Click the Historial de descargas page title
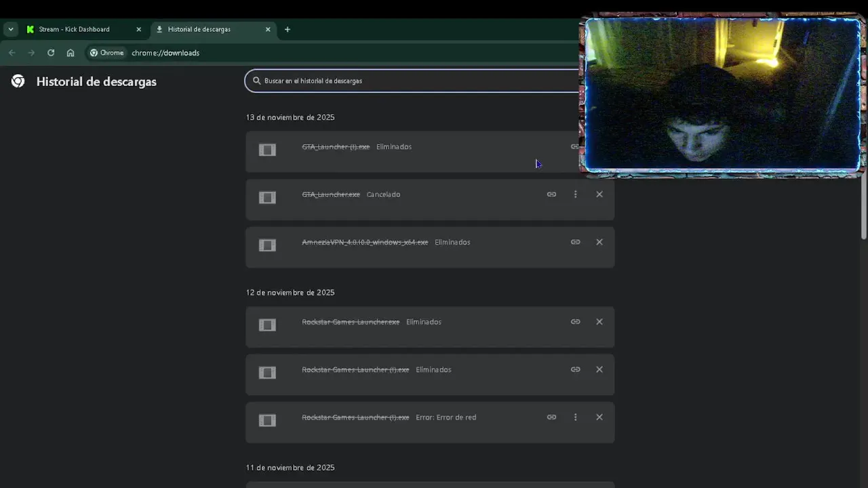 (96, 81)
